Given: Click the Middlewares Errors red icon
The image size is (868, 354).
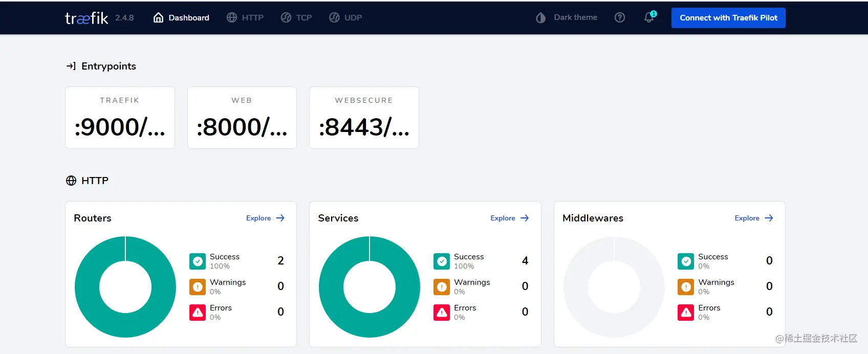Looking at the screenshot, I should point(686,312).
